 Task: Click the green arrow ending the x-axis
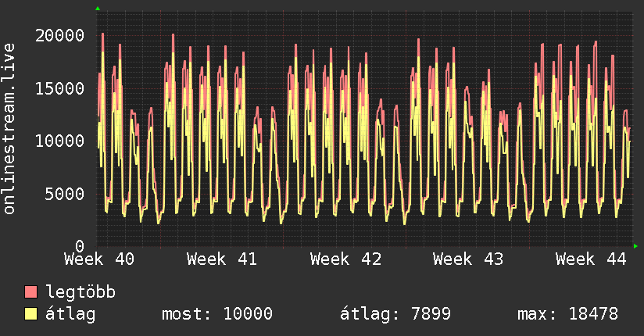[635, 246]
